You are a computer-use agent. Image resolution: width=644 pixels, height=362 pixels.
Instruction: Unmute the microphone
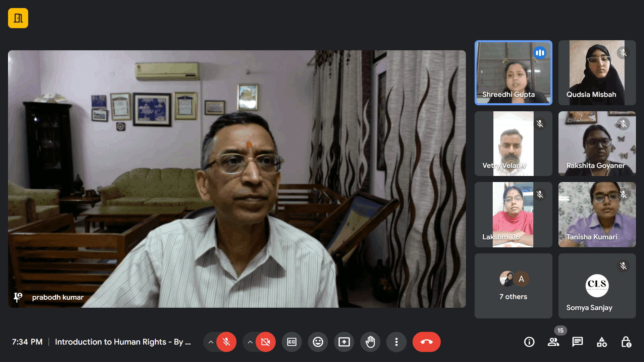tap(226, 342)
